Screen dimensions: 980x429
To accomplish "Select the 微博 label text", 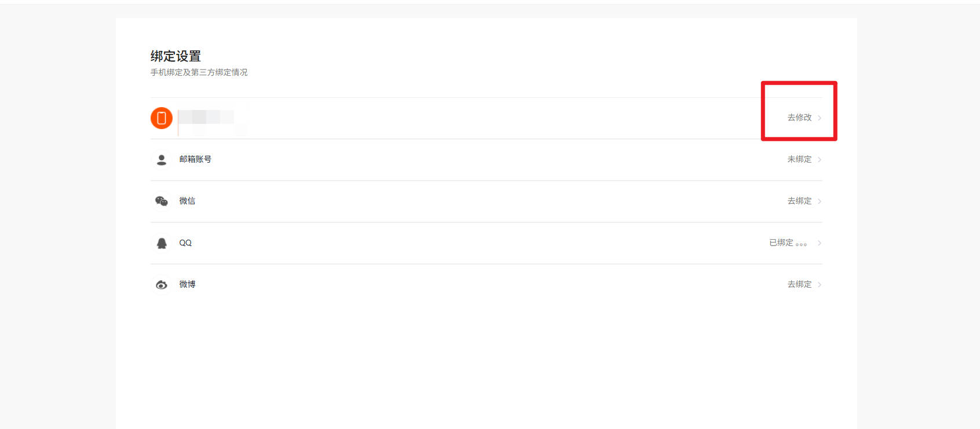I will tap(187, 284).
